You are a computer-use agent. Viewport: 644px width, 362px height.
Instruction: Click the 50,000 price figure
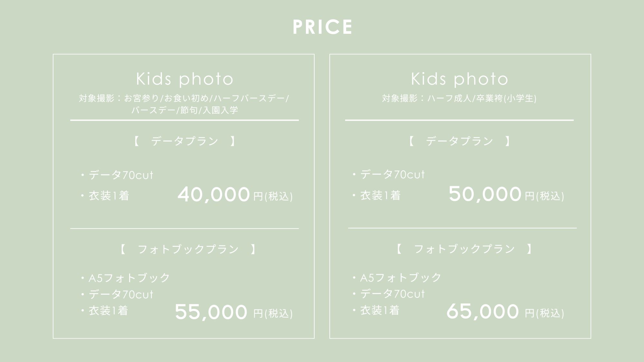(485, 194)
